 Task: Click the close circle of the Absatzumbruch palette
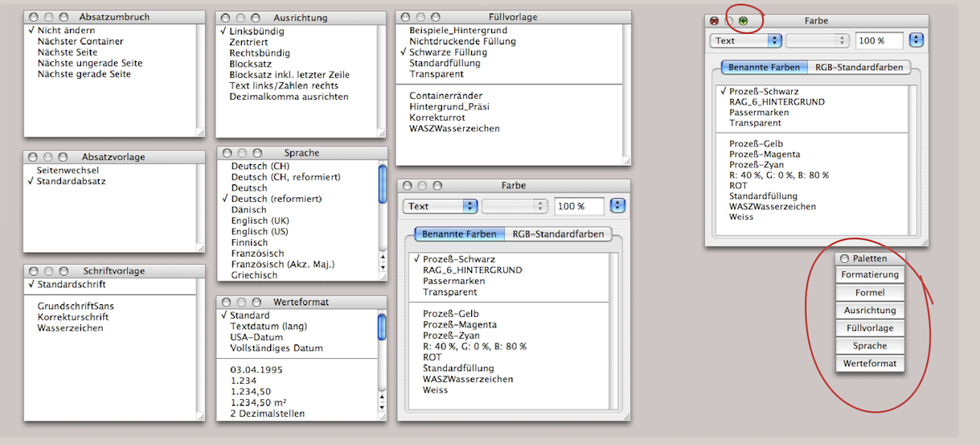point(33,17)
